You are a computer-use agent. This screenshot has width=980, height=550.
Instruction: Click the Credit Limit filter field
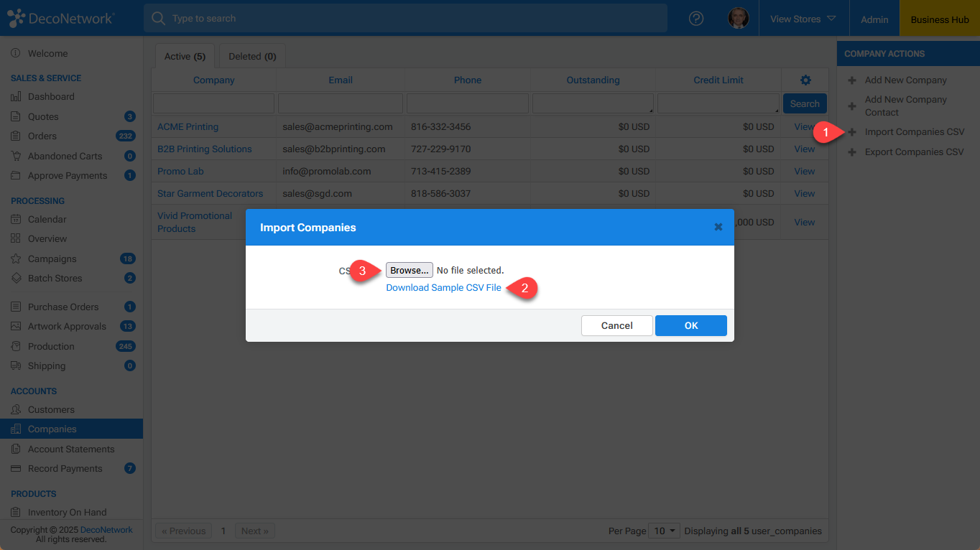pyautogui.click(x=718, y=103)
